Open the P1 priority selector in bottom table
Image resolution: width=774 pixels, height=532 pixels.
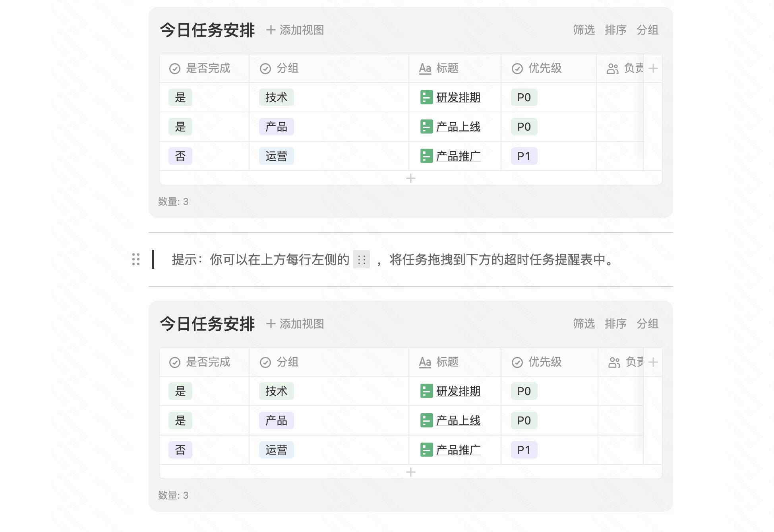pos(524,450)
